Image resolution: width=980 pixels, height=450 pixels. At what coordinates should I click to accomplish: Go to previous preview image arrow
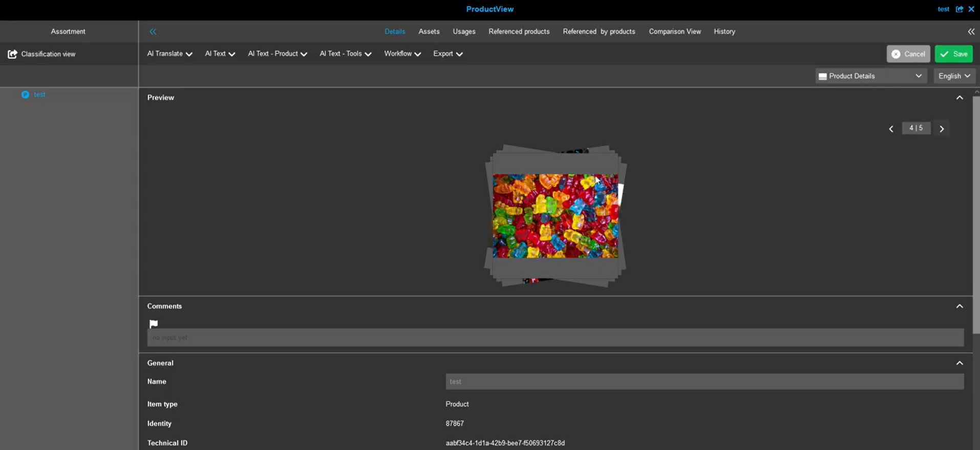(x=891, y=129)
